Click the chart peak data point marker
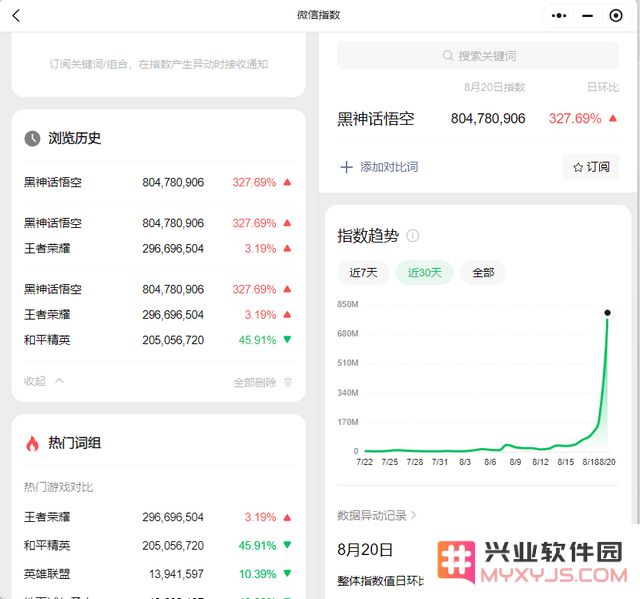The width and height of the screenshot is (640, 599). (607, 313)
